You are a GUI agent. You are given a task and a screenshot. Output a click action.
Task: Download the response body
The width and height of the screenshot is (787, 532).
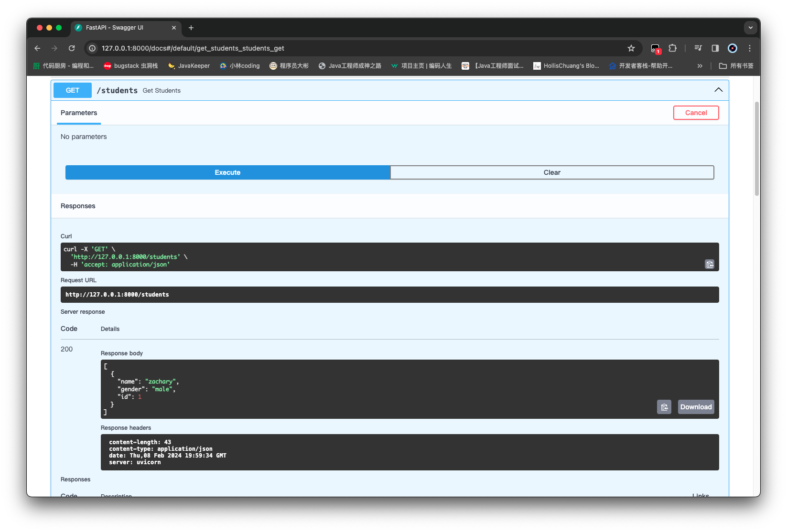pos(696,407)
